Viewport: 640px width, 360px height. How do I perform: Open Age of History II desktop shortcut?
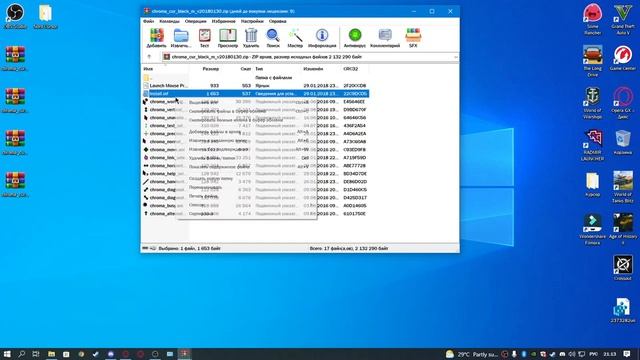pyautogui.click(x=623, y=229)
